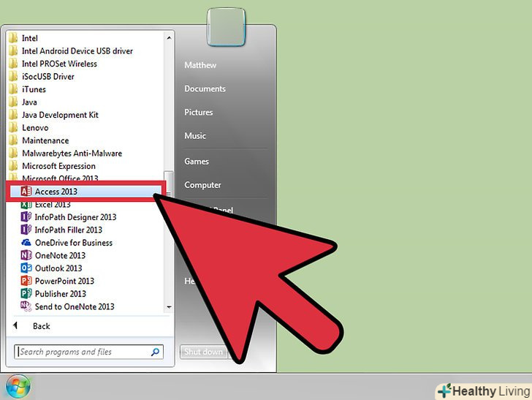Expand the Lenovo label
The image size is (532, 400).
click(x=35, y=127)
